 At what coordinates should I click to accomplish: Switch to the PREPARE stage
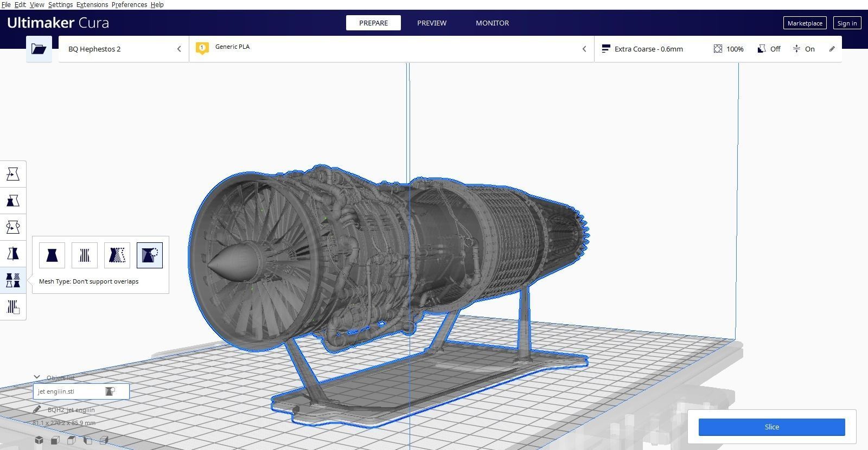click(x=373, y=23)
